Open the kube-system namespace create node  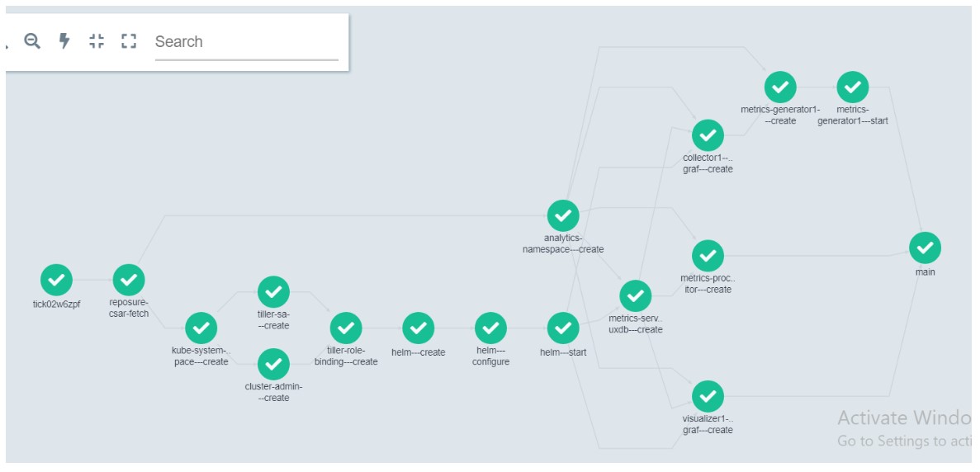[x=201, y=328]
